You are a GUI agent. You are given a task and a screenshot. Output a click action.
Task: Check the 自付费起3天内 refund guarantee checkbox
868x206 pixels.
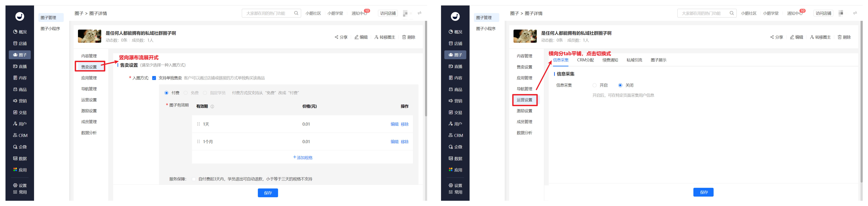194,179
